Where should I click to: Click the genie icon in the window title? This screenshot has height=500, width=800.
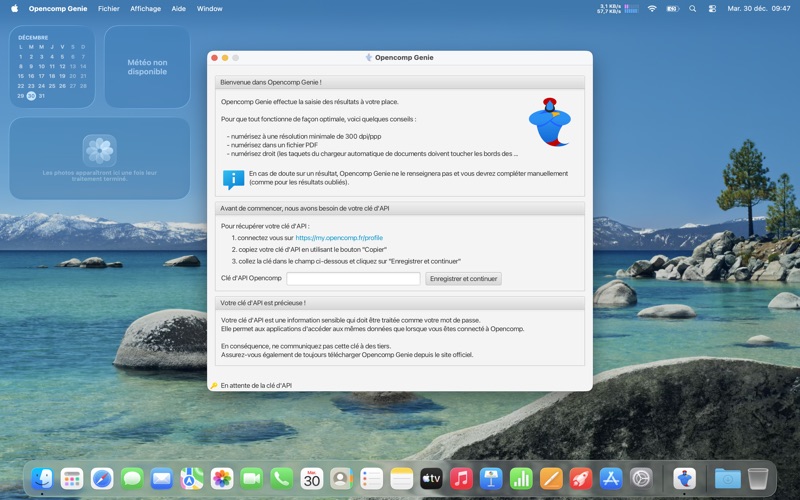[368, 58]
